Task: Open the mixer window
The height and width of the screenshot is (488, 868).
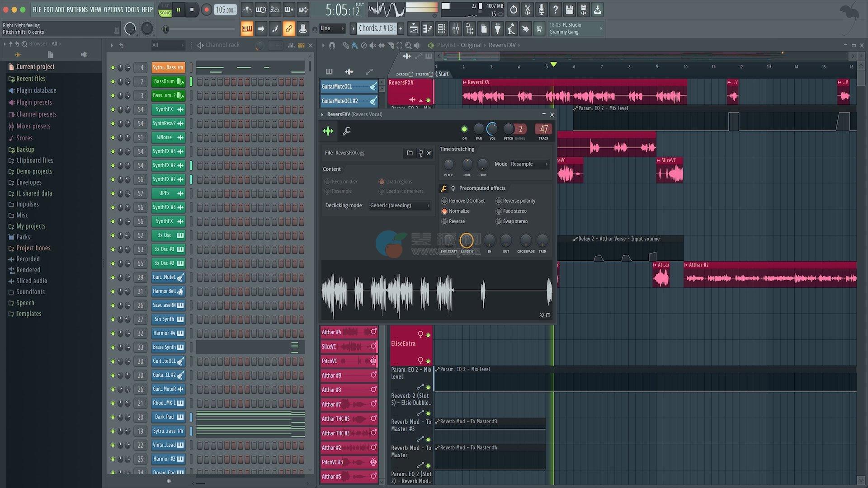Action: click(456, 29)
